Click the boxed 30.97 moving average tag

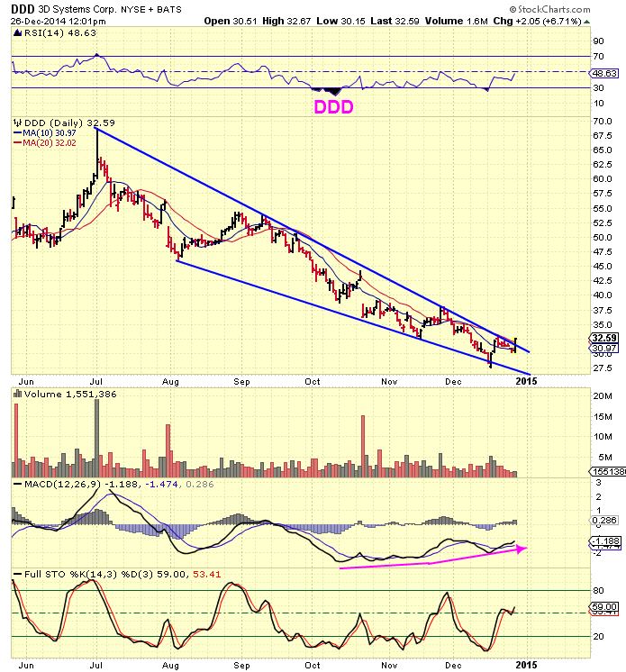(x=604, y=348)
